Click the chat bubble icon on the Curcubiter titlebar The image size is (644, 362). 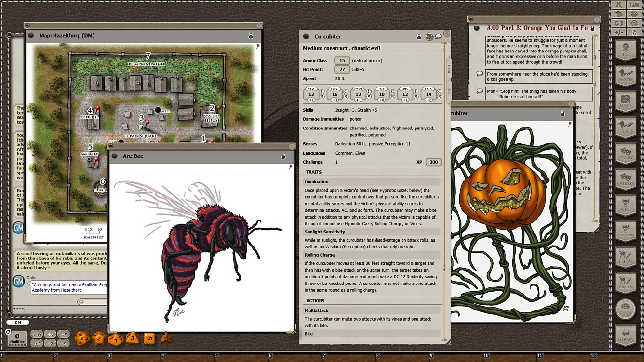coord(438,36)
